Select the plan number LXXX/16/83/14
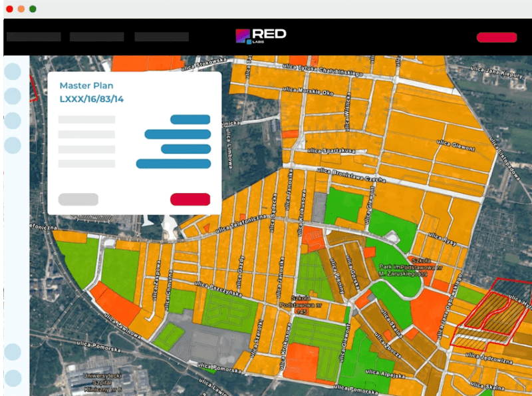532x396 pixels. point(92,99)
